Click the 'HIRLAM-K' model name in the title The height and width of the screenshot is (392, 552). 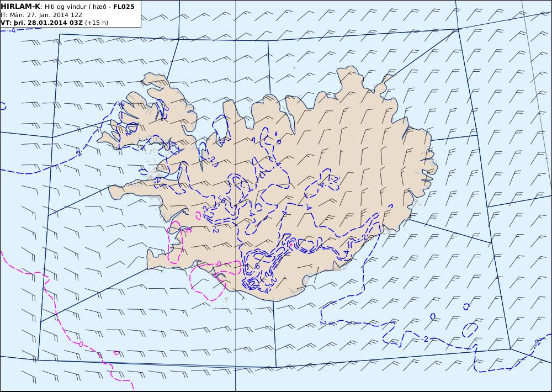point(20,7)
